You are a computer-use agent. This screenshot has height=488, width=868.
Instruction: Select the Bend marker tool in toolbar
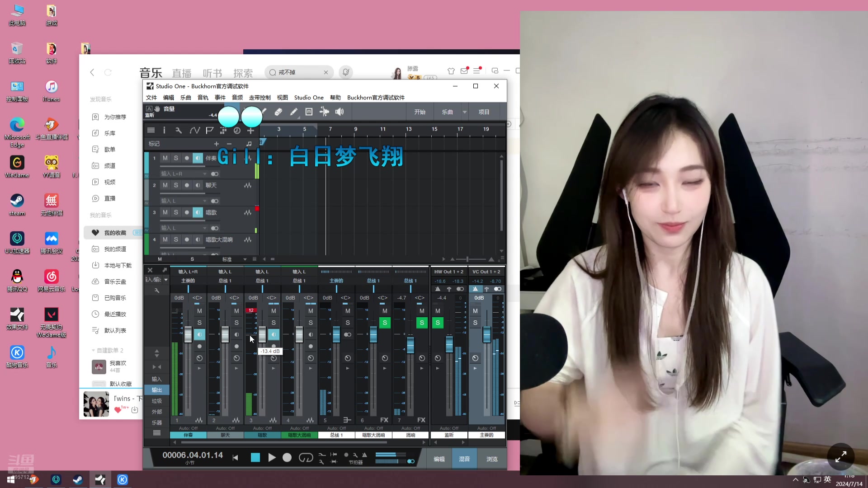coord(324,112)
